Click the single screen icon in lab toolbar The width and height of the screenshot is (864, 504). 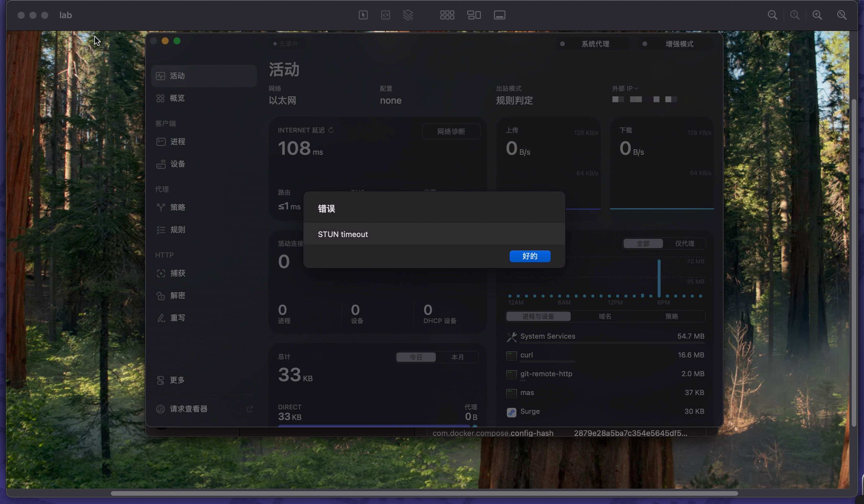click(500, 15)
